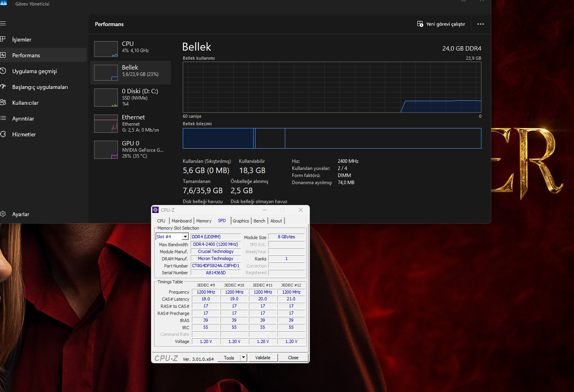Select the Bellek performance entry
574x392 pixels.
tap(131, 73)
